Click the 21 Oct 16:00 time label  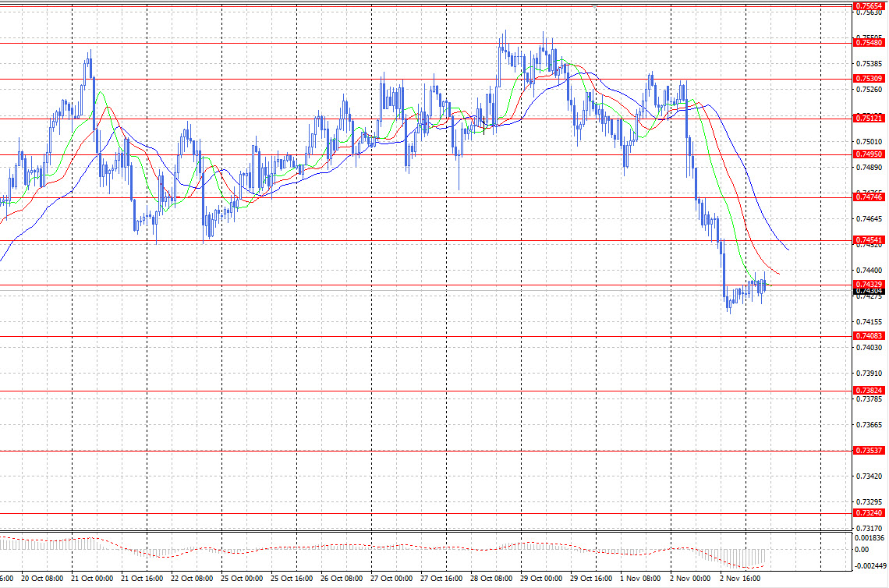point(142,579)
